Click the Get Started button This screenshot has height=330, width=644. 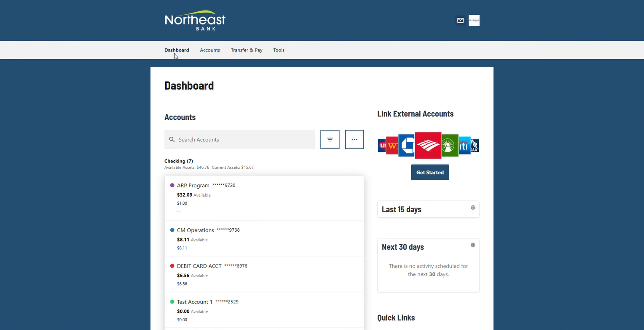[x=430, y=172]
